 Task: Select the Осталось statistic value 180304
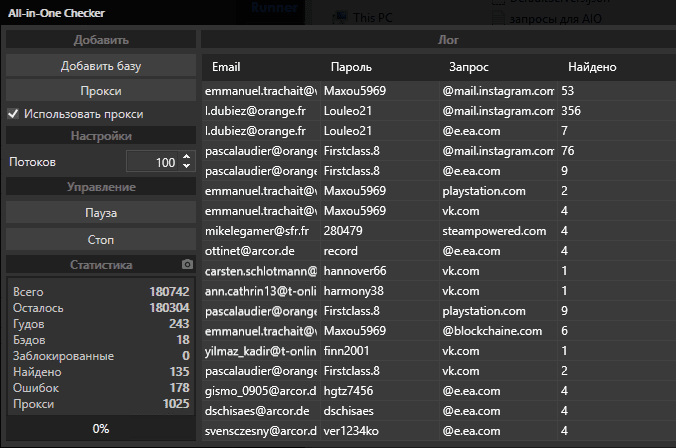coord(169,308)
